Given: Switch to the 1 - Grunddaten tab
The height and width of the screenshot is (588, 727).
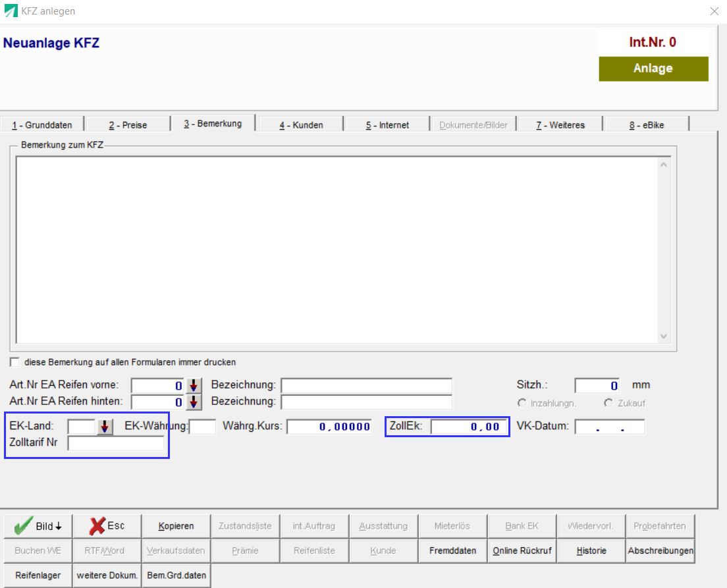Looking at the screenshot, I should coord(45,124).
